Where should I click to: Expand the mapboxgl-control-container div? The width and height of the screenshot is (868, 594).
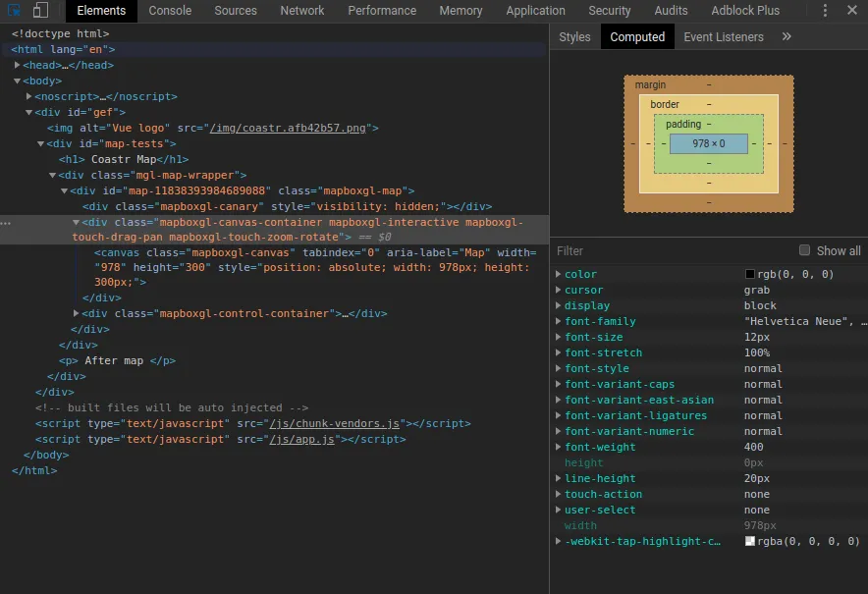(x=77, y=313)
